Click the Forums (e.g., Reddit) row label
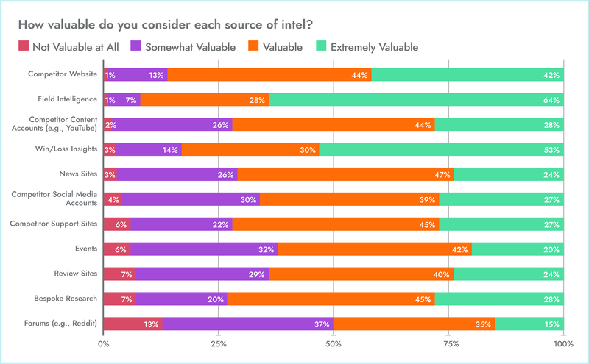Screen dimensions: 589x364 [x=64, y=324]
